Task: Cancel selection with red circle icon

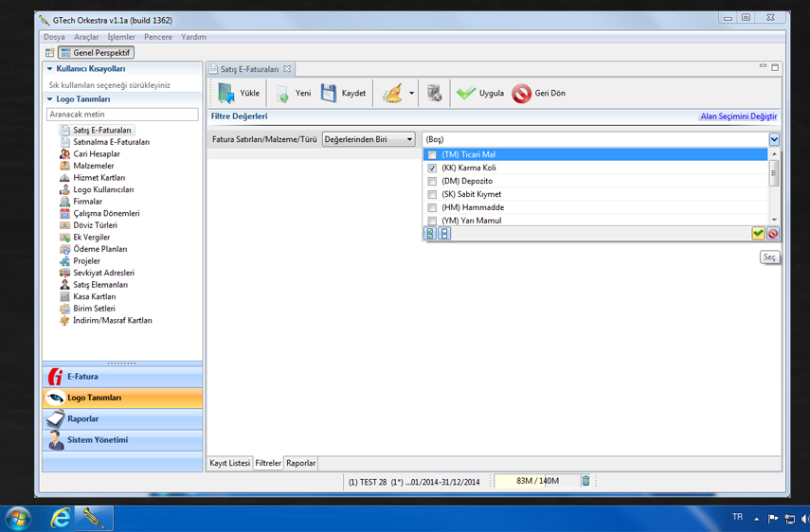Action: pos(772,234)
